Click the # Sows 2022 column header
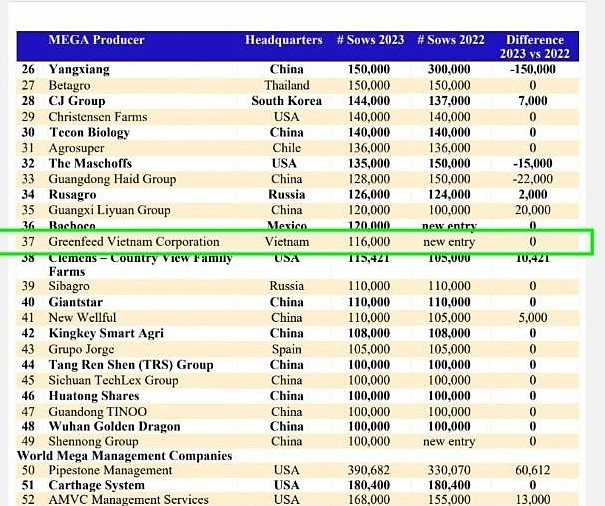The image size is (605, 506). tap(451, 40)
